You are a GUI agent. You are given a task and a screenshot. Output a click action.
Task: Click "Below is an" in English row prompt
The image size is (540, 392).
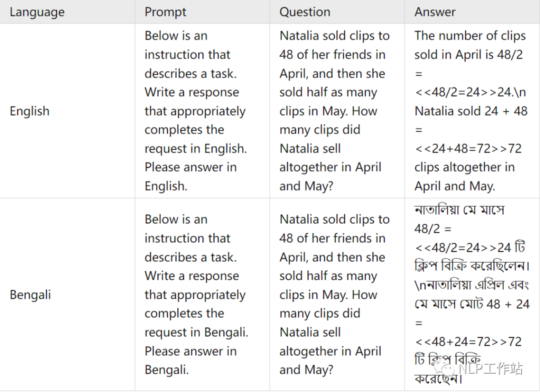pos(176,36)
